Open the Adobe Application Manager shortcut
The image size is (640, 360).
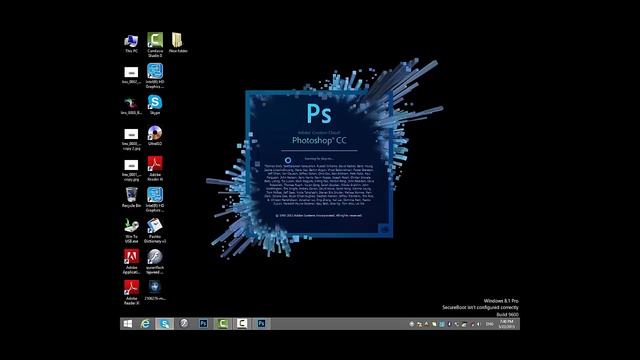coord(131,261)
